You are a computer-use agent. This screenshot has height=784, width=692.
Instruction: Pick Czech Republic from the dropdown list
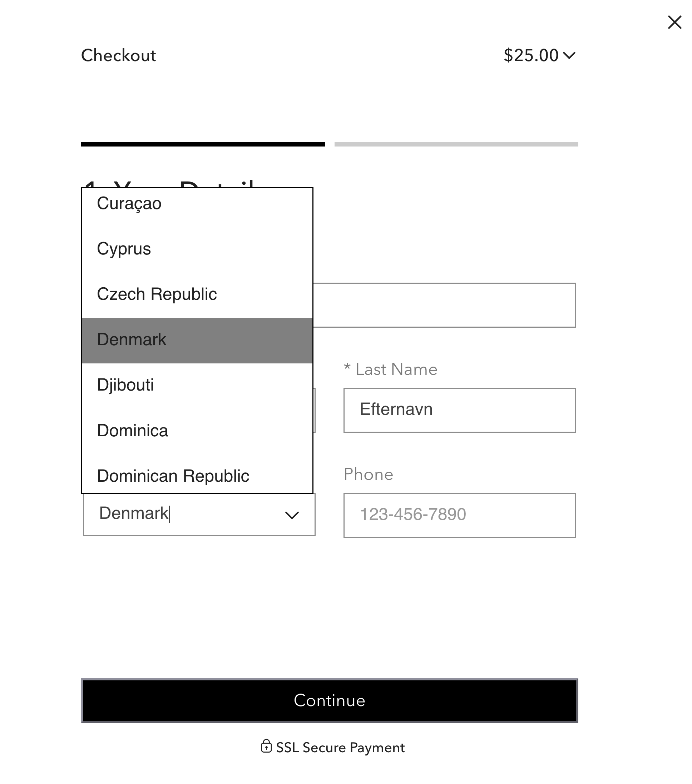point(157,294)
